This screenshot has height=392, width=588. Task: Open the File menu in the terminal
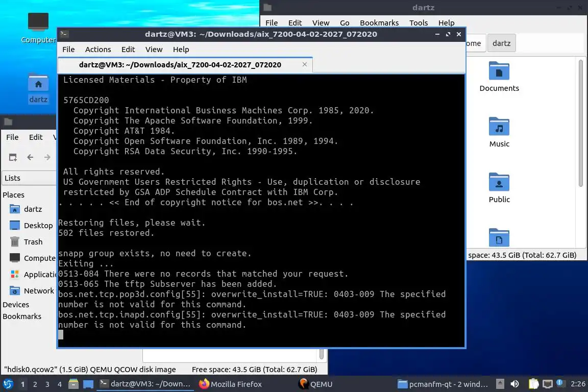click(x=68, y=50)
